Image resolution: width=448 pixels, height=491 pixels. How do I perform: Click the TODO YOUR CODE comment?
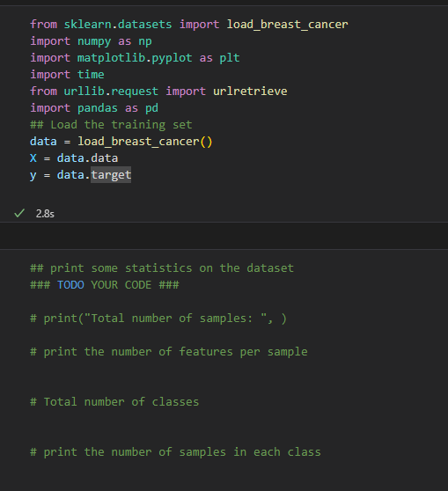tap(105, 285)
